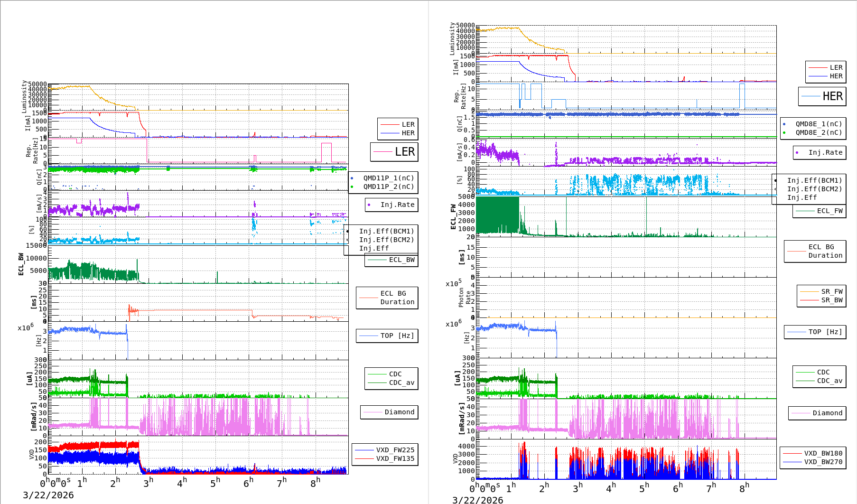The image size is (857, 504).
Task: Click the large LER repetition rate label
Action: [394, 152]
